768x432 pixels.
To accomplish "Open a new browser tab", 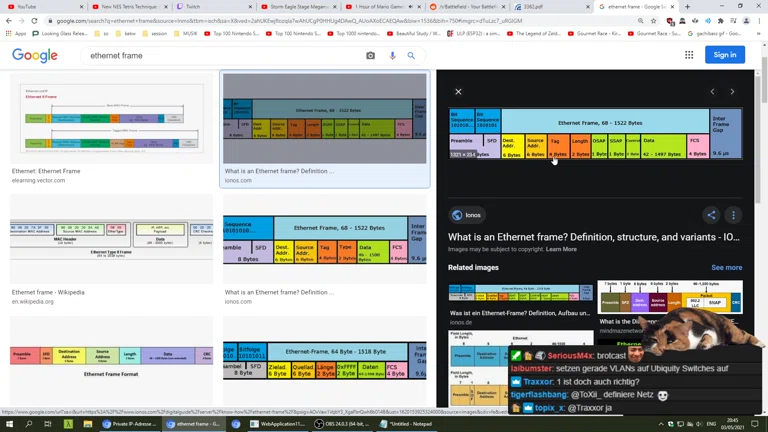I will 687,7.
